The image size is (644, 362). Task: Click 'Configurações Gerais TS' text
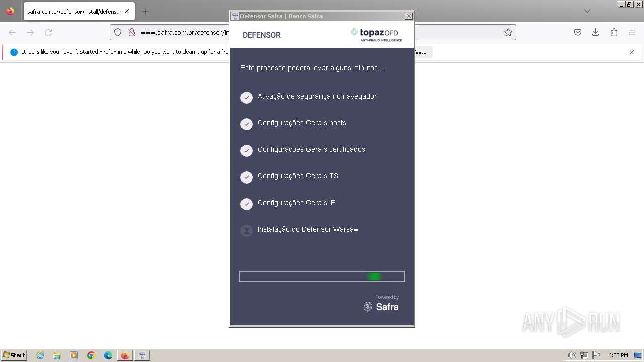tap(298, 176)
